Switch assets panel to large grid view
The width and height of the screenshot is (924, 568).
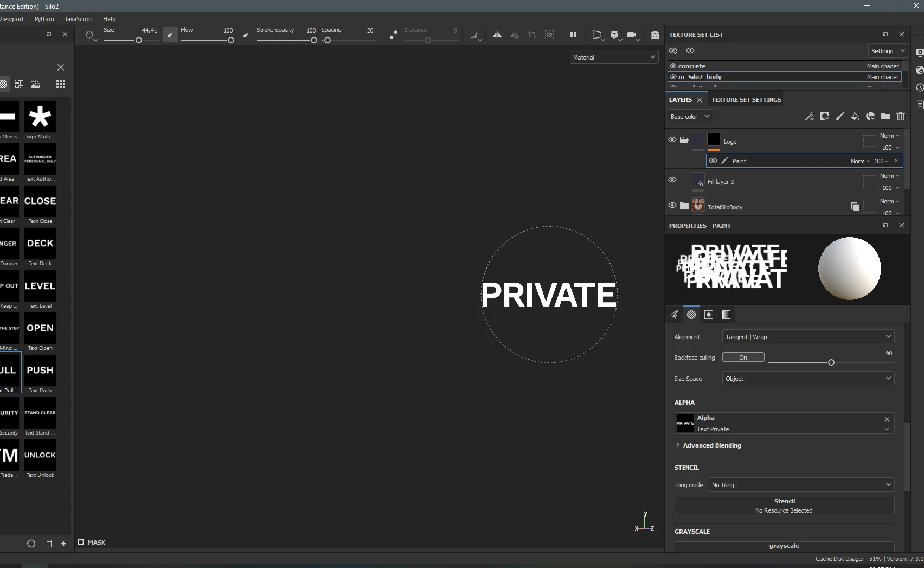click(x=61, y=84)
